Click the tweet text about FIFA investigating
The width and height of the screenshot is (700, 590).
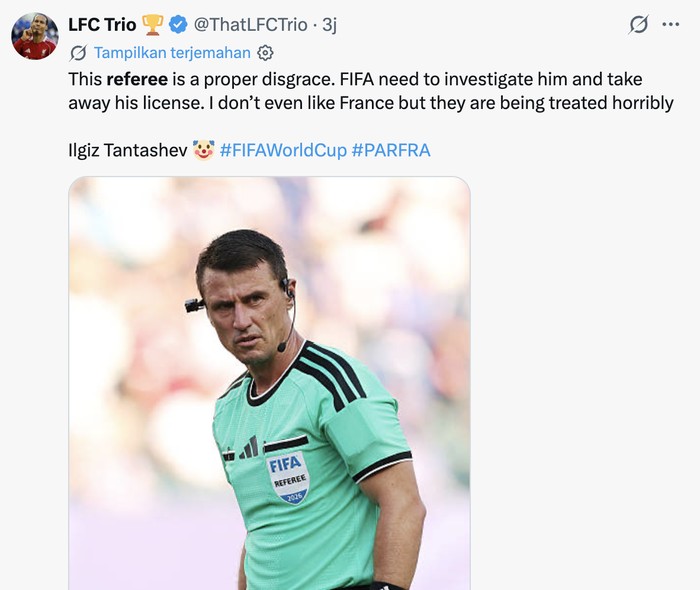tap(371, 91)
